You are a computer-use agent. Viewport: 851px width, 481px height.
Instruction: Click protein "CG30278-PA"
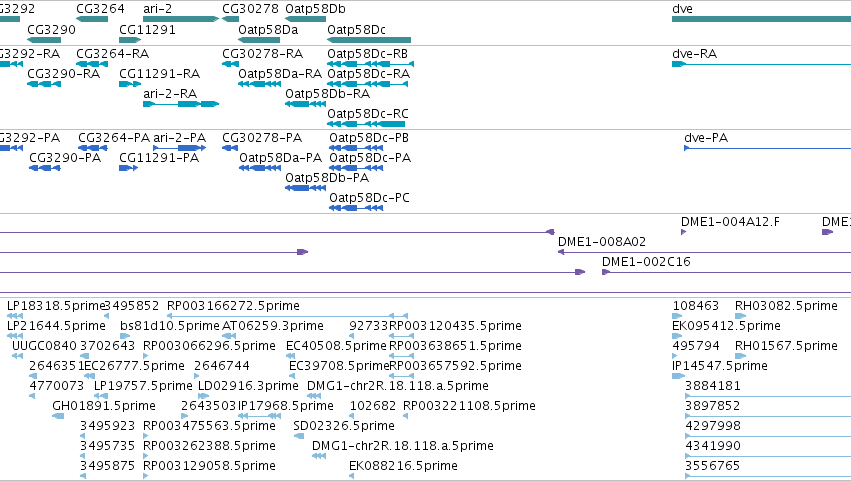click(x=262, y=138)
